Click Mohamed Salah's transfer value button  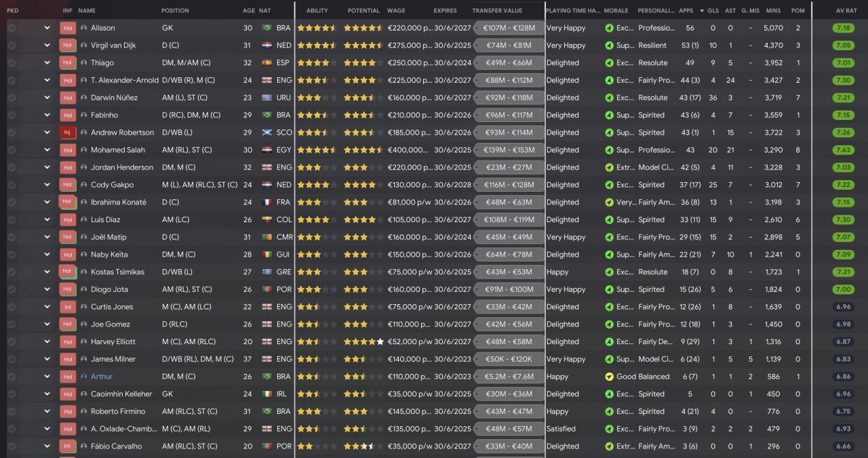pyautogui.click(x=509, y=150)
